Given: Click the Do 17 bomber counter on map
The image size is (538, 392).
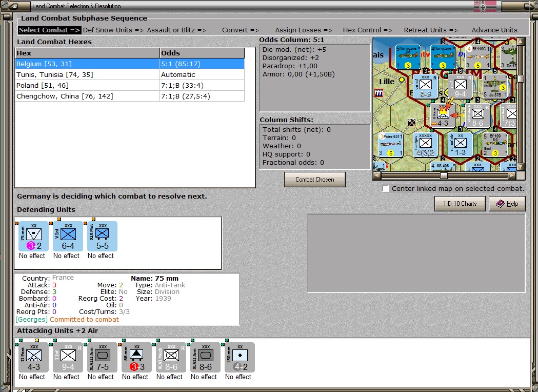Looking at the screenshot, I should 508,57.
